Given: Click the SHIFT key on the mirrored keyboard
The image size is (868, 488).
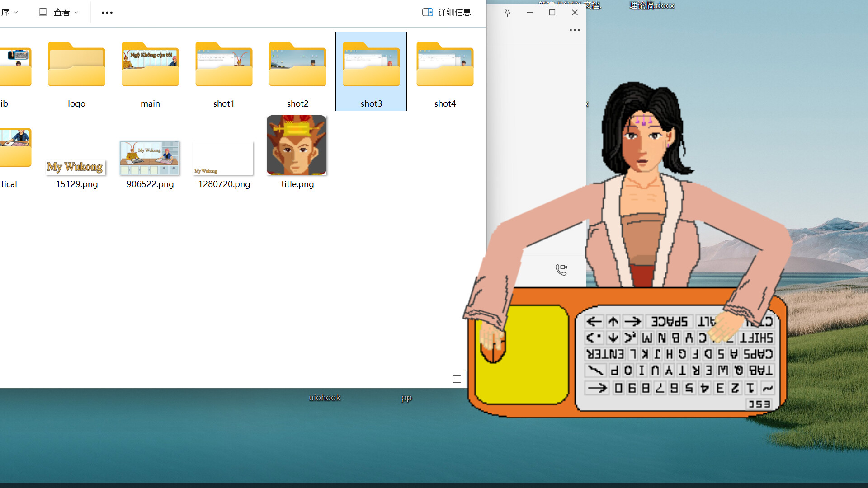Looking at the screenshot, I should 756,338.
